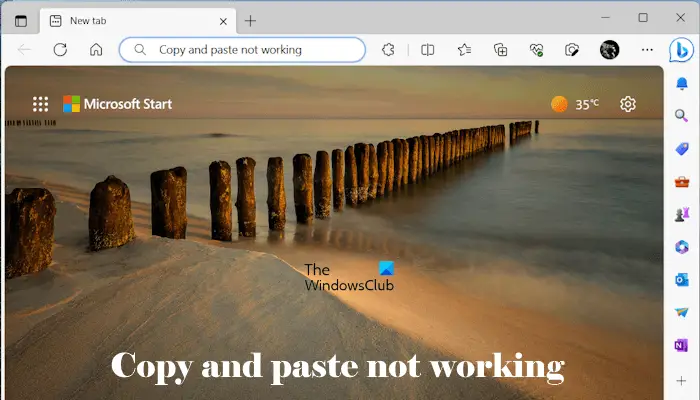Click the web capture screenshot icon
Viewport: 700px width, 400px height.
[572, 50]
